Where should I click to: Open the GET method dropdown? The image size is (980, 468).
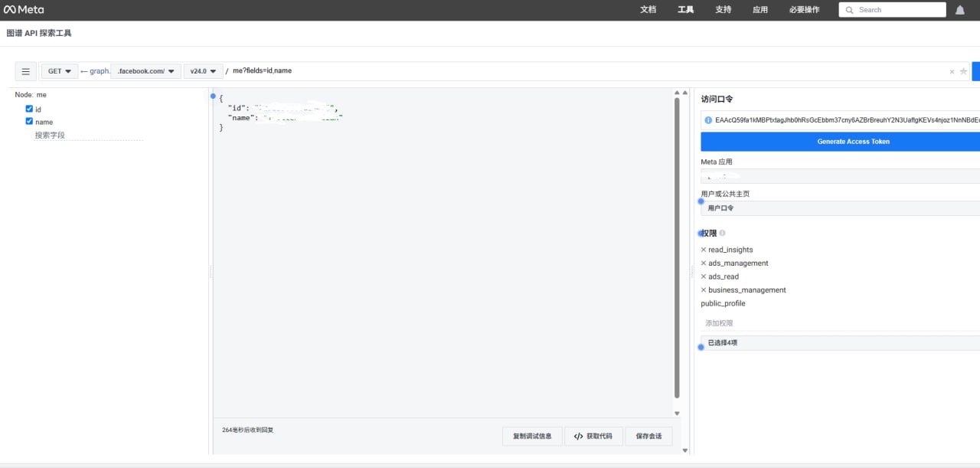(59, 71)
